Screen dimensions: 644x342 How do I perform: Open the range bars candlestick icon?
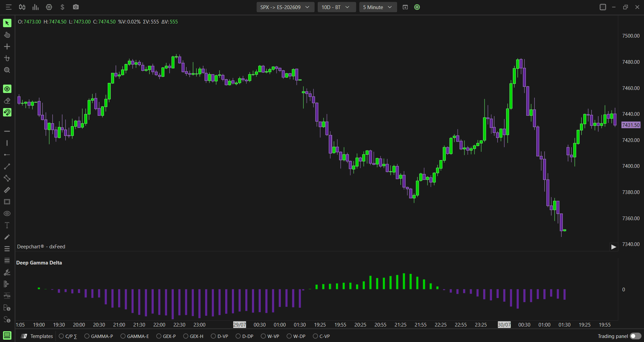(x=7, y=296)
